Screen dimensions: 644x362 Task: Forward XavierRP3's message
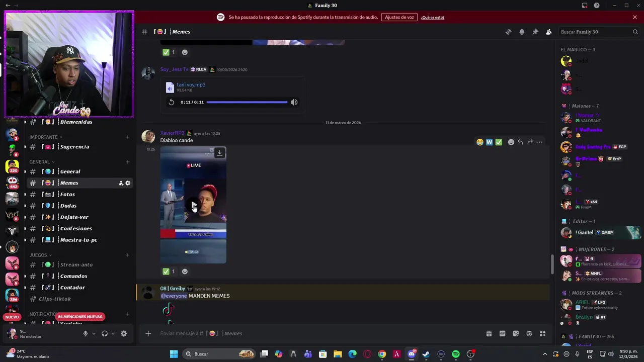pyautogui.click(x=530, y=142)
